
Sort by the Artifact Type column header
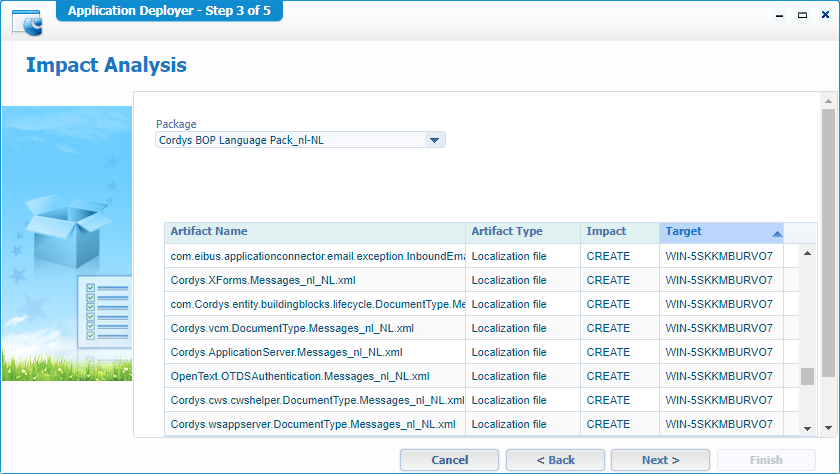[x=523, y=231]
